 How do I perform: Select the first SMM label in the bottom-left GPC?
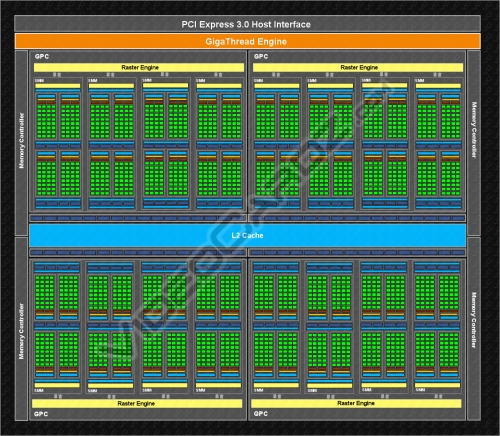[x=39, y=390]
